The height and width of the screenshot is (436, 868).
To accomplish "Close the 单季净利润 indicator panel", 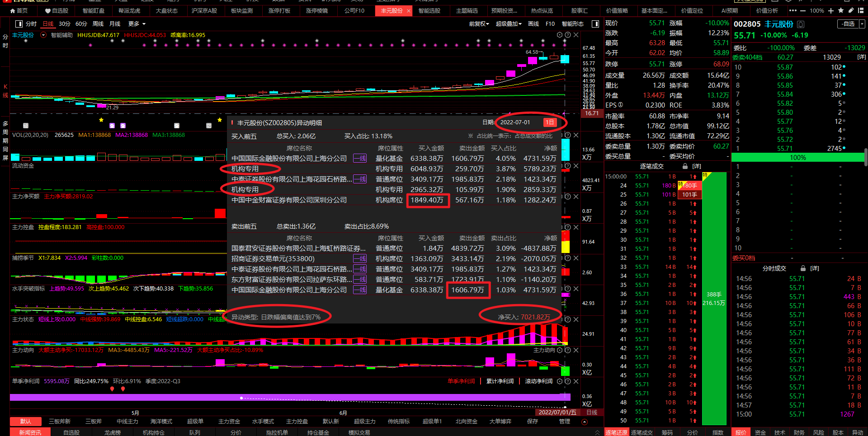I will coord(576,381).
